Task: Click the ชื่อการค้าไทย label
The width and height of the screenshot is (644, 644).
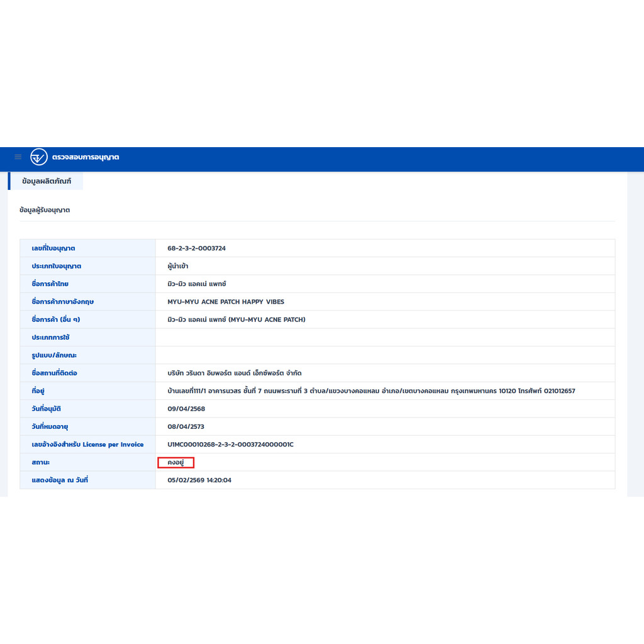Action: [x=50, y=284]
